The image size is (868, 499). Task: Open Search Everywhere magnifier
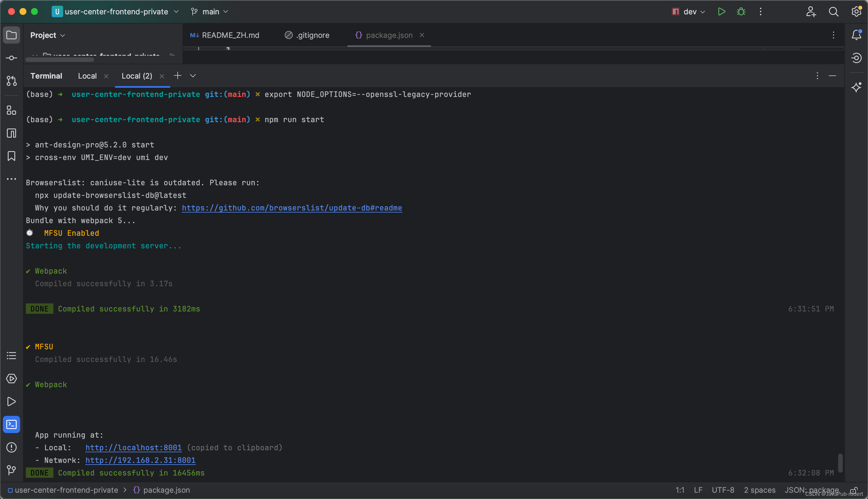click(x=833, y=12)
